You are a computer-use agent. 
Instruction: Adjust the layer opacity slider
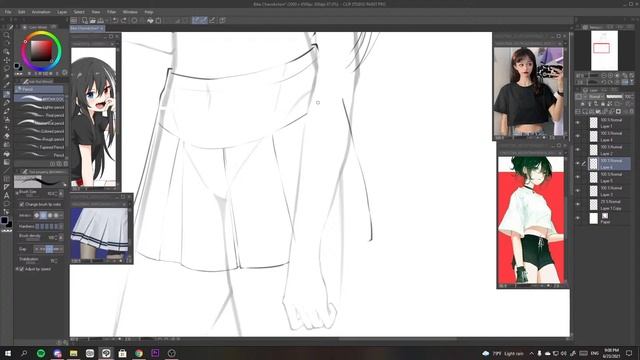click(x=614, y=97)
